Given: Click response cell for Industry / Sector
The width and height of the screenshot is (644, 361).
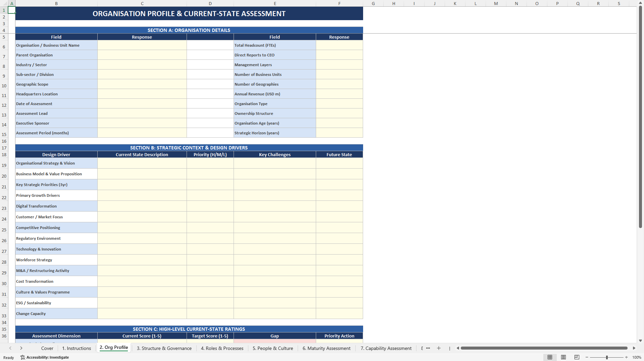Looking at the screenshot, I should 142,64.
